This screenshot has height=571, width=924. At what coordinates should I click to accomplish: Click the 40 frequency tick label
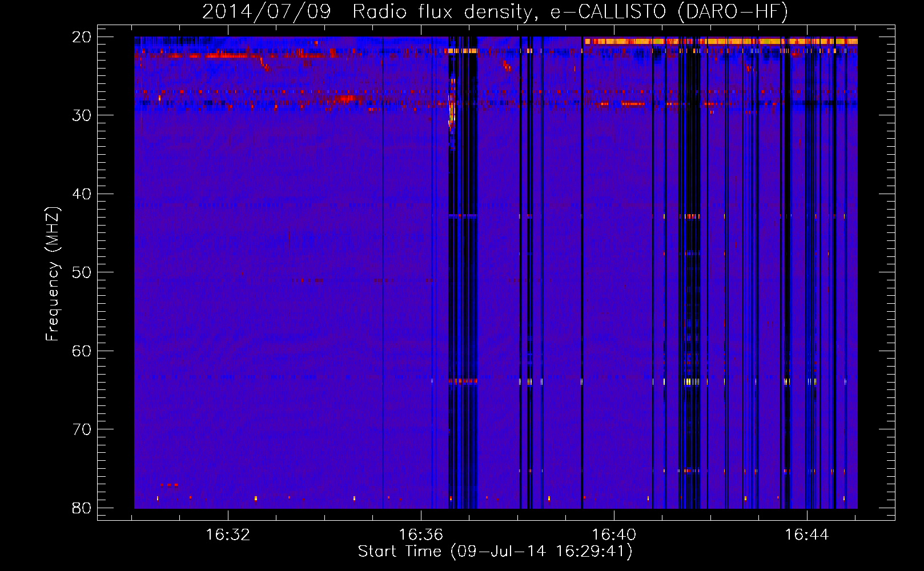[82, 194]
